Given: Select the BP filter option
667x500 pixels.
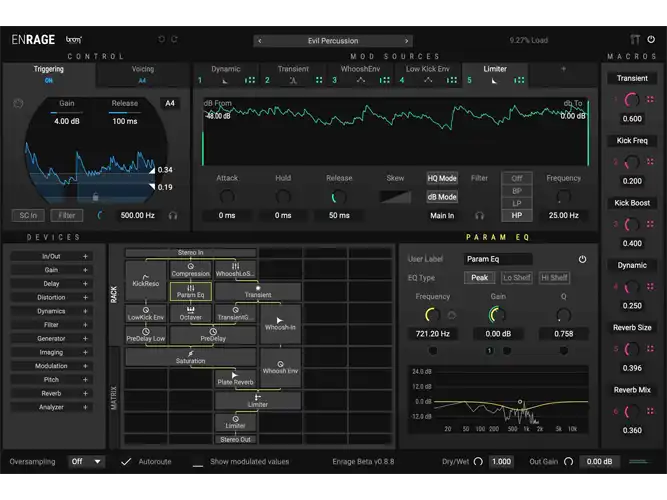Looking at the screenshot, I should [x=517, y=191].
